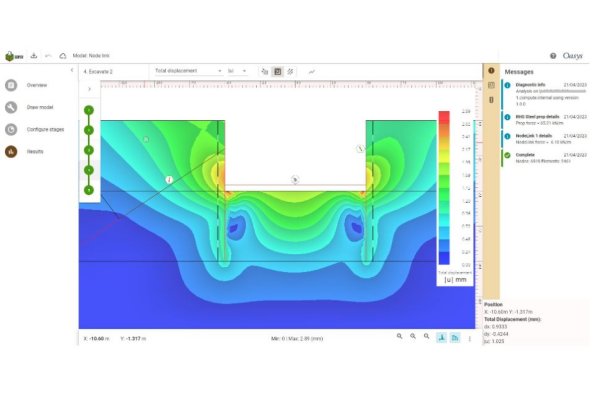
Task: Click the Diagnostic info message
Action: coord(545,94)
